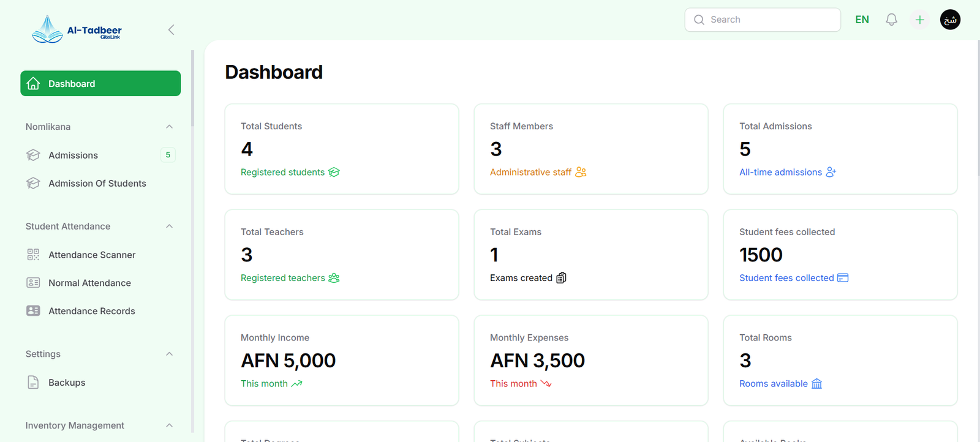Collapse the Inventory Management section
The height and width of the screenshot is (442, 980).
coord(169,425)
